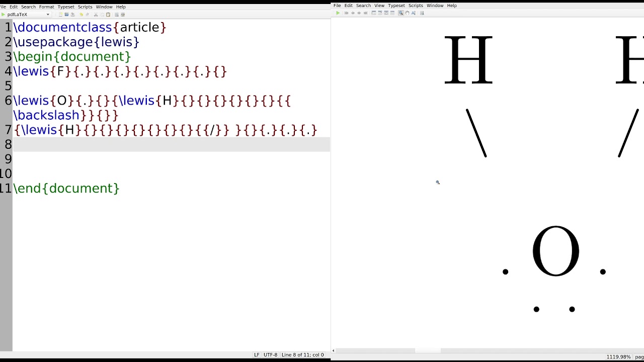
Task: Open the editor's Search menu
Action: [28, 7]
